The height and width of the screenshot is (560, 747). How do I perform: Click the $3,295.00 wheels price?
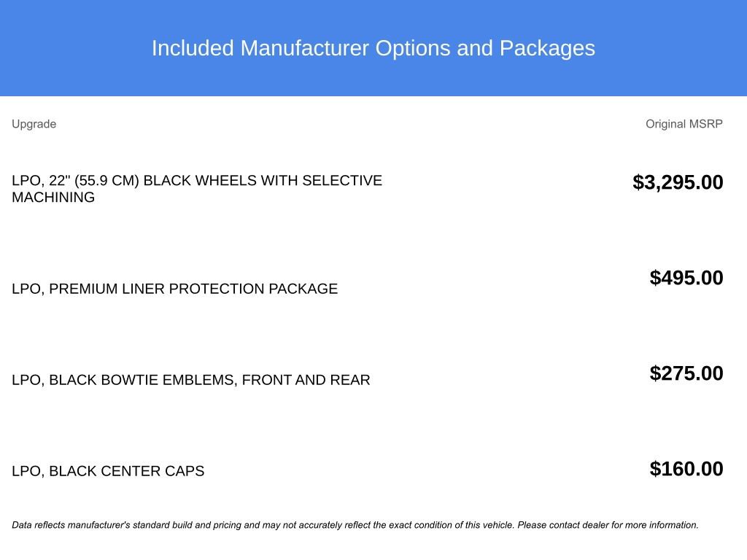pos(678,182)
